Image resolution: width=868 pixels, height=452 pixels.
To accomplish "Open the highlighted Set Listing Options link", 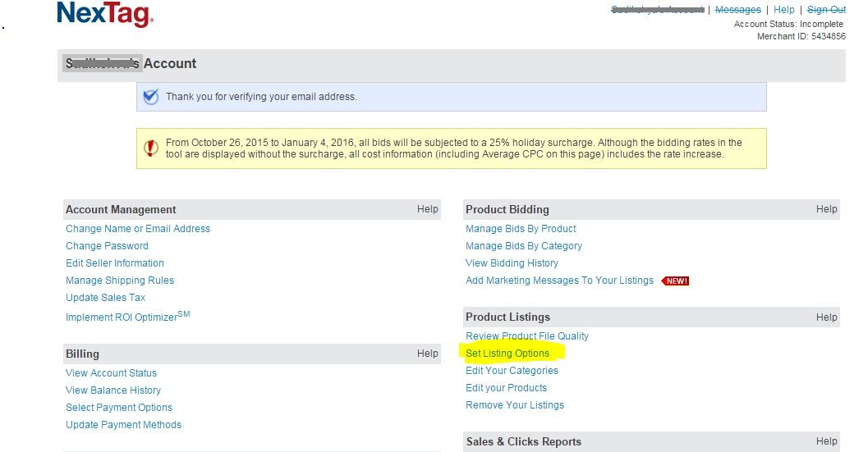I will tap(507, 353).
